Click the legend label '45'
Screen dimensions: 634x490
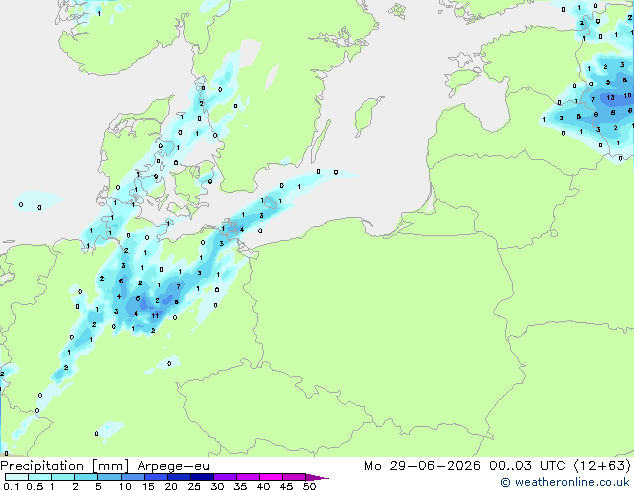286,486
